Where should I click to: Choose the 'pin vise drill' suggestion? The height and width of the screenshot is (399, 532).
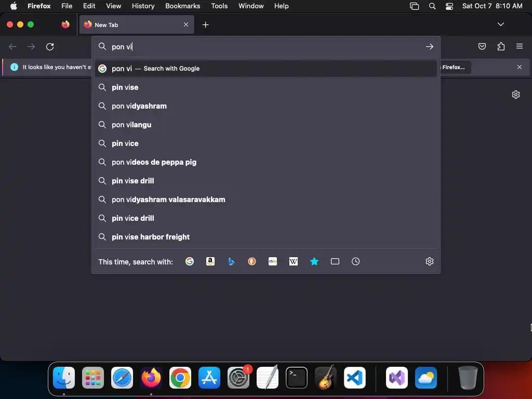[265, 180]
